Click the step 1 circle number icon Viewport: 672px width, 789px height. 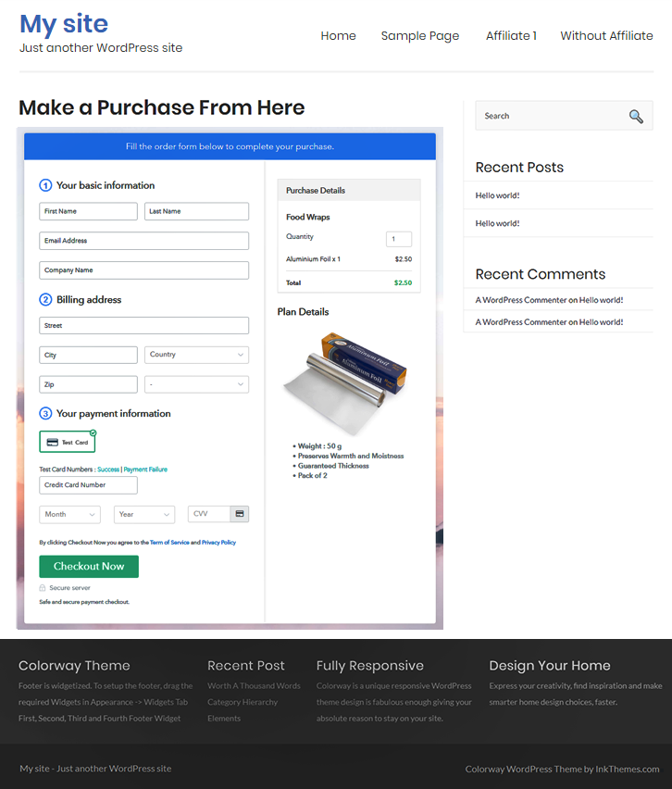tap(45, 185)
